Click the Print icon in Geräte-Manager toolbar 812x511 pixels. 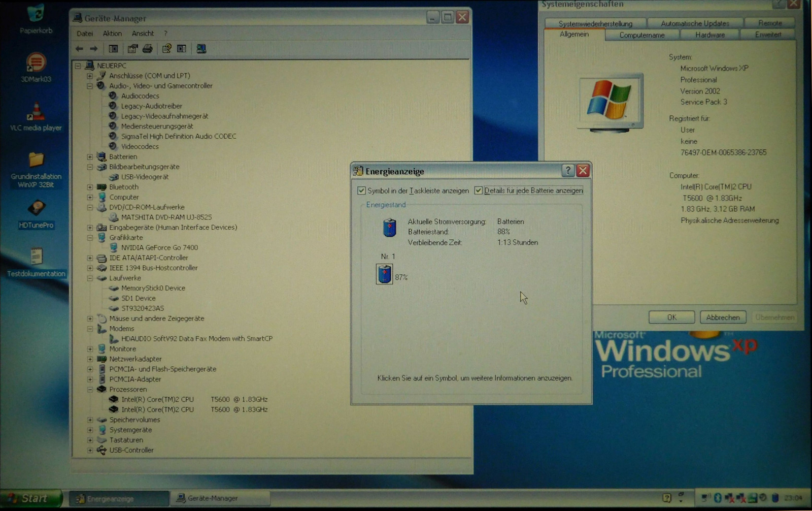click(148, 49)
